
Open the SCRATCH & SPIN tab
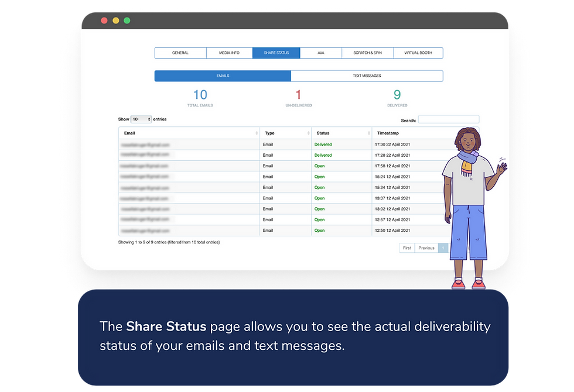pyautogui.click(x=367, y=53)
